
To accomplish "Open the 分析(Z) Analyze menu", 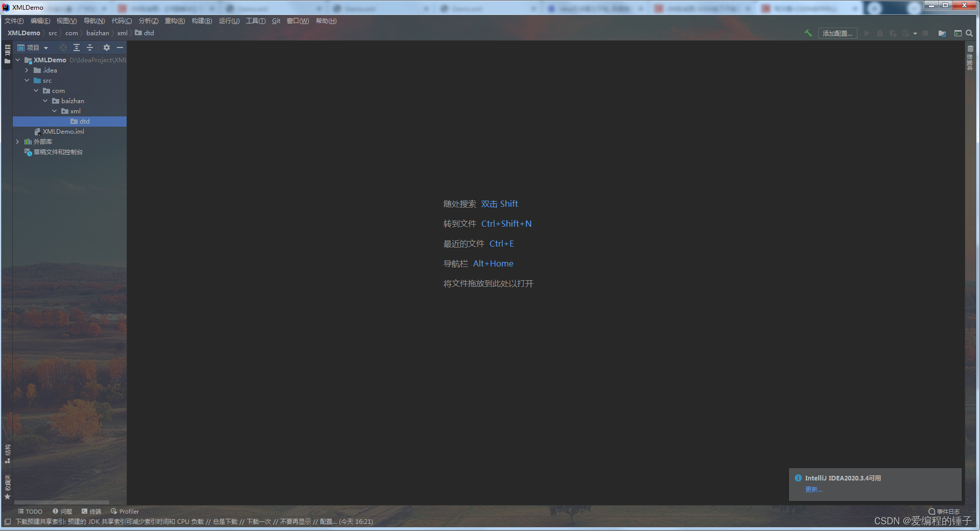I will click(x=149, y=21).
